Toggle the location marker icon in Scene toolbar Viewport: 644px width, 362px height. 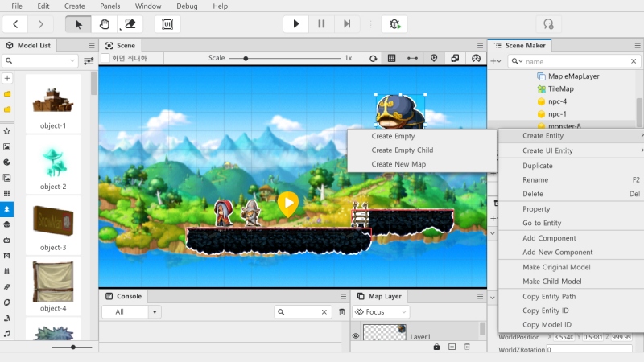(434, 58)
